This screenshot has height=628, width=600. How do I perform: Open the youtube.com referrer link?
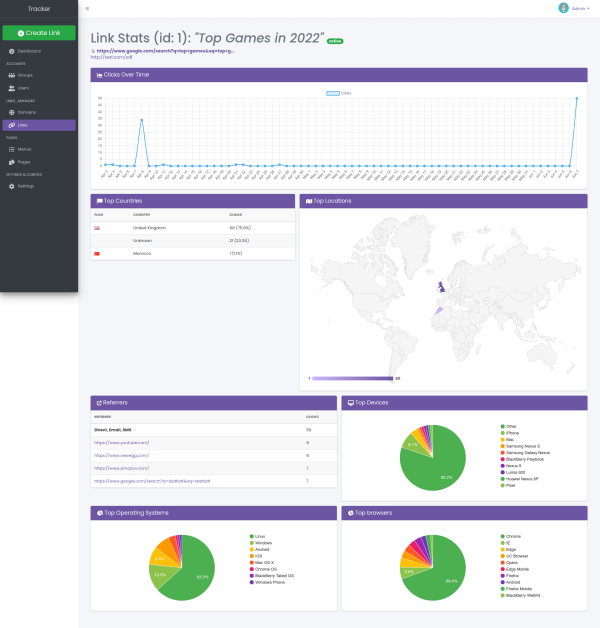(121, 441)
